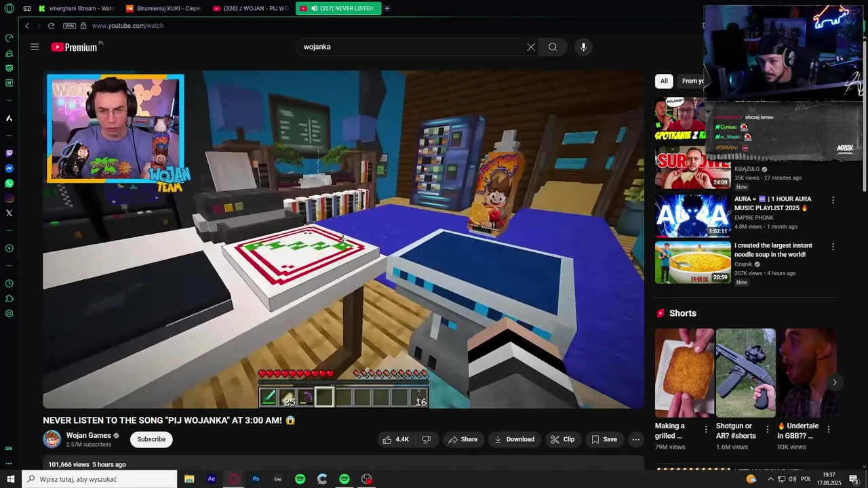Open the Aria AI sidebar icon
This screenshot has width=868, height=488.
(9, 118)
